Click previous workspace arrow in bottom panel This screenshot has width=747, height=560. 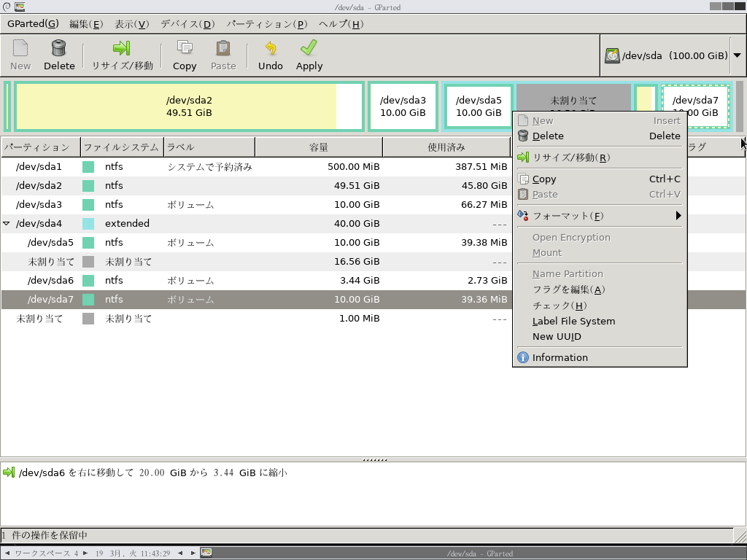(x=7, y=553)
